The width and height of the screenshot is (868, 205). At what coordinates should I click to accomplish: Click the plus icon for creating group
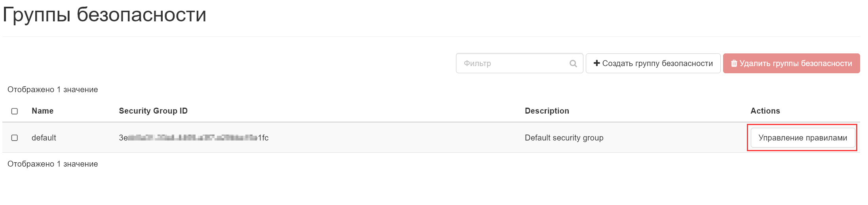coord(597,63)
